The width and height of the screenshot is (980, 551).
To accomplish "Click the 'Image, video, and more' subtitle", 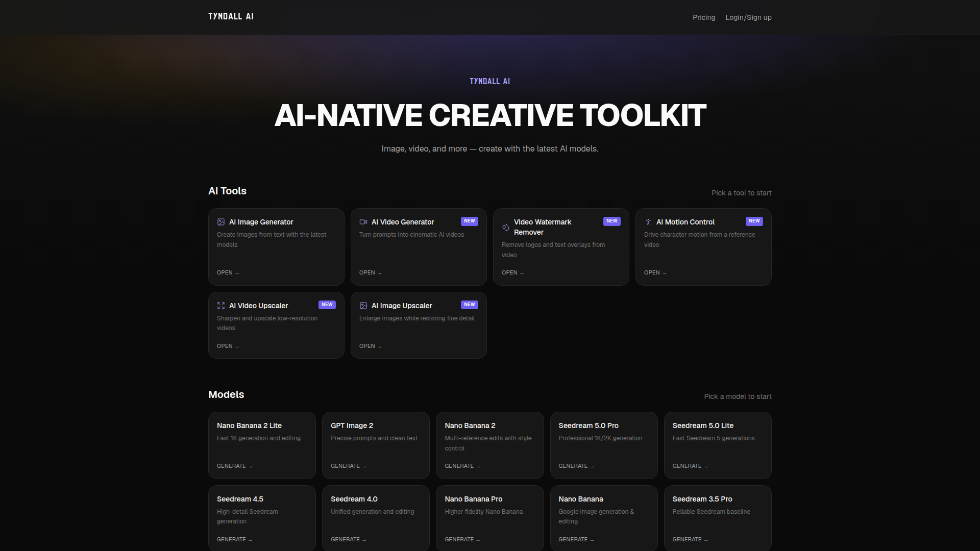I will point(490,149).
